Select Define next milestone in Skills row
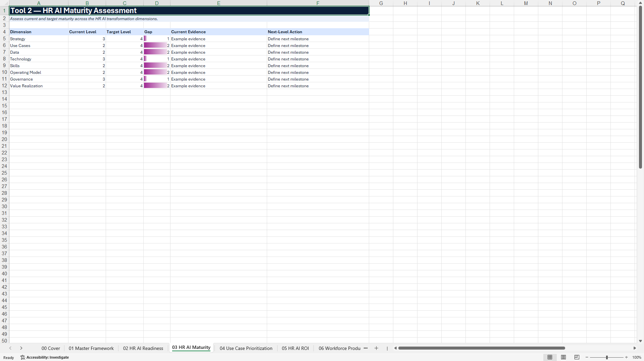 pyautogui.click(x=318, y=65)
